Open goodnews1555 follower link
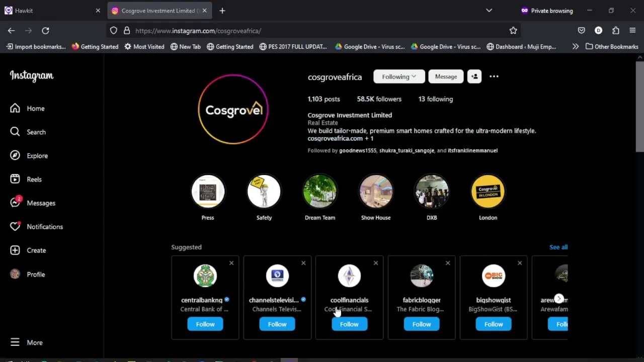The image size is (644, 362). tap(358, 150)
